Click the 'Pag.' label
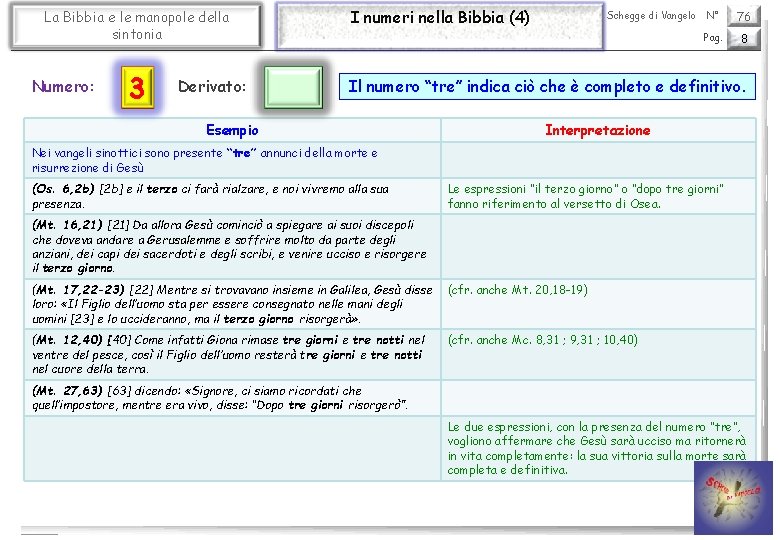 [x=712, y=38]
